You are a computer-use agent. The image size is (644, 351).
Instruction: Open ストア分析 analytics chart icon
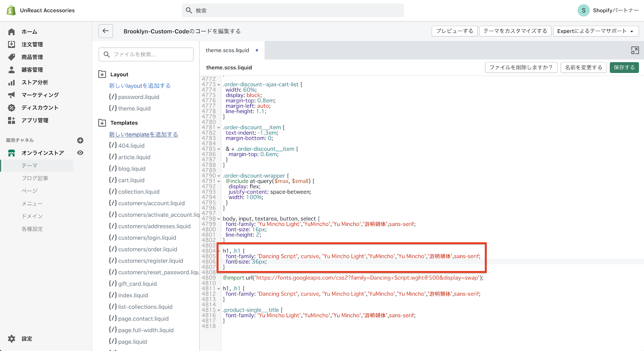12,82
